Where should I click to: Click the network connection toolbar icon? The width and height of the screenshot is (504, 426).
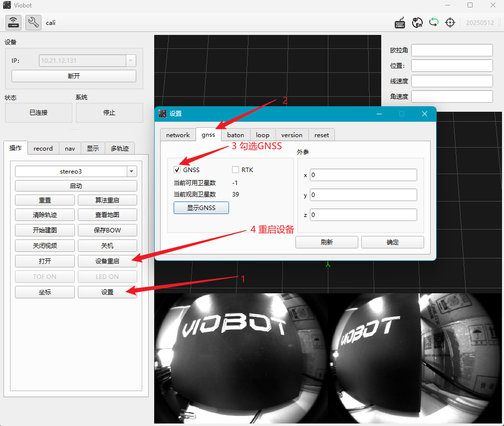point(13,22)
